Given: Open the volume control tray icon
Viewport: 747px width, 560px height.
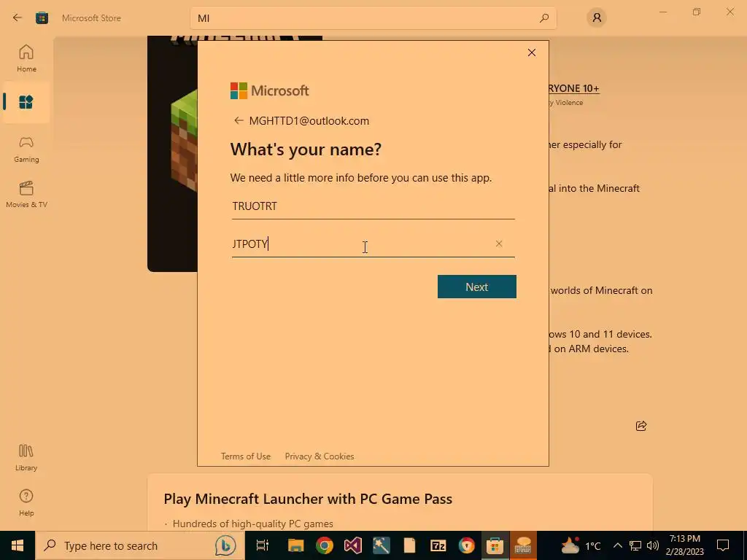Looking at the screenshot, I should tap(653, 545).
